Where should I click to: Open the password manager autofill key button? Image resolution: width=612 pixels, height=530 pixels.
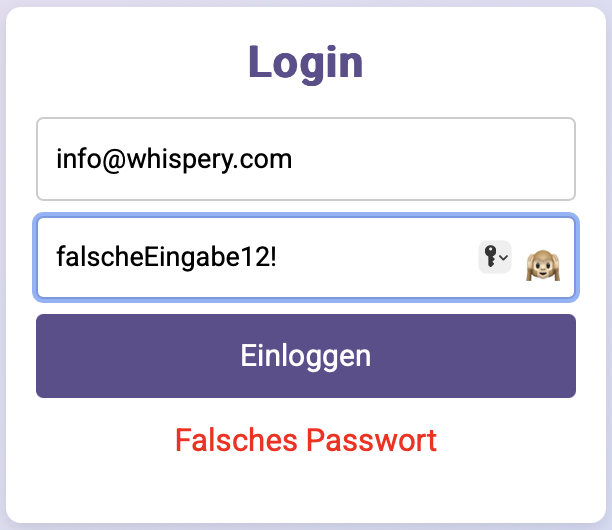(x=495, y=257)
